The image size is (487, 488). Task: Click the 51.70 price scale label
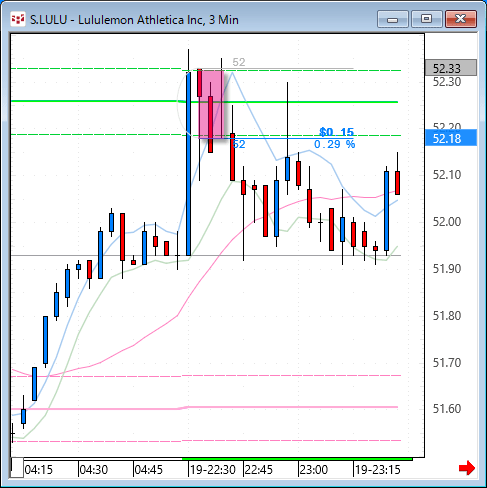[447, 362]
